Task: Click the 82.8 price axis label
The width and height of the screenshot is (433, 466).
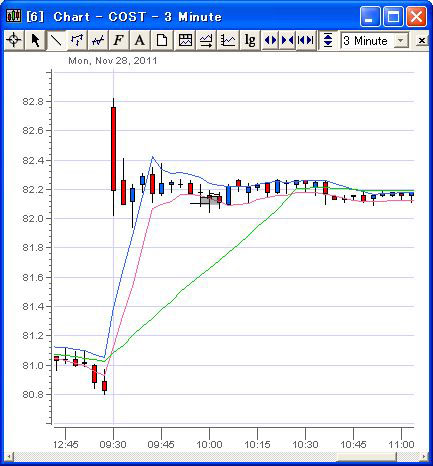Action: (33, 101)
